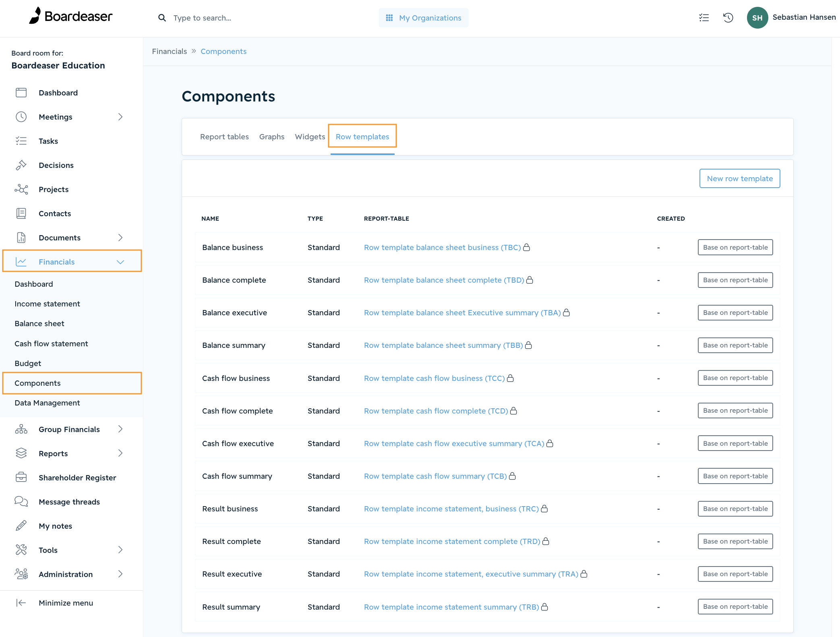Screen dimensions: 840x637
Task: Select the Widgets tab
Action: click(310, 137)
